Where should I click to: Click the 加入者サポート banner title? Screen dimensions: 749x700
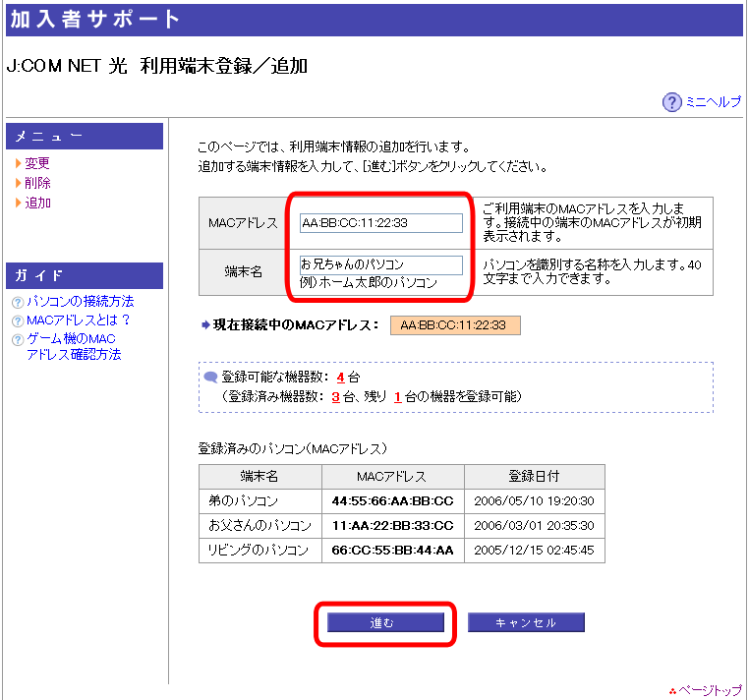(x=94, y=20)
